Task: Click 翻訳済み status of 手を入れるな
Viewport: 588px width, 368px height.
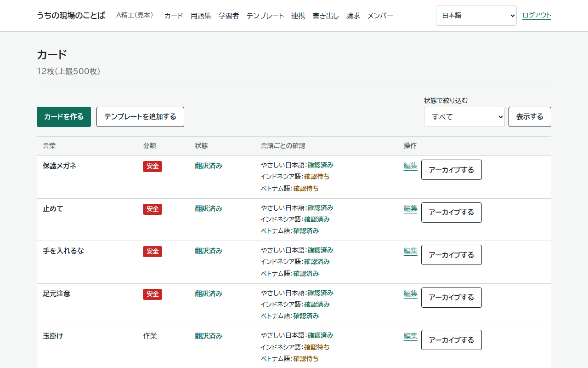Action: [x=209, y=251]
